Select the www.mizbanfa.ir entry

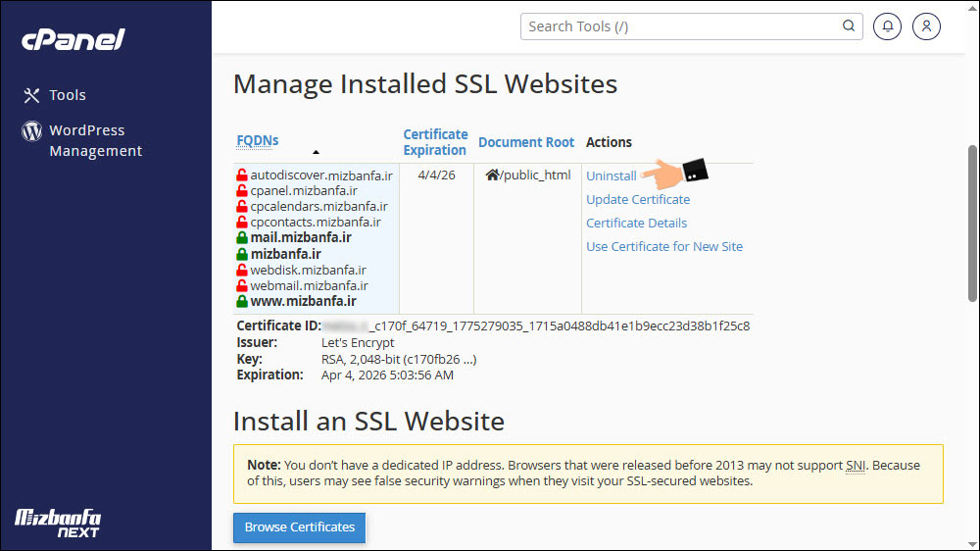303,301
